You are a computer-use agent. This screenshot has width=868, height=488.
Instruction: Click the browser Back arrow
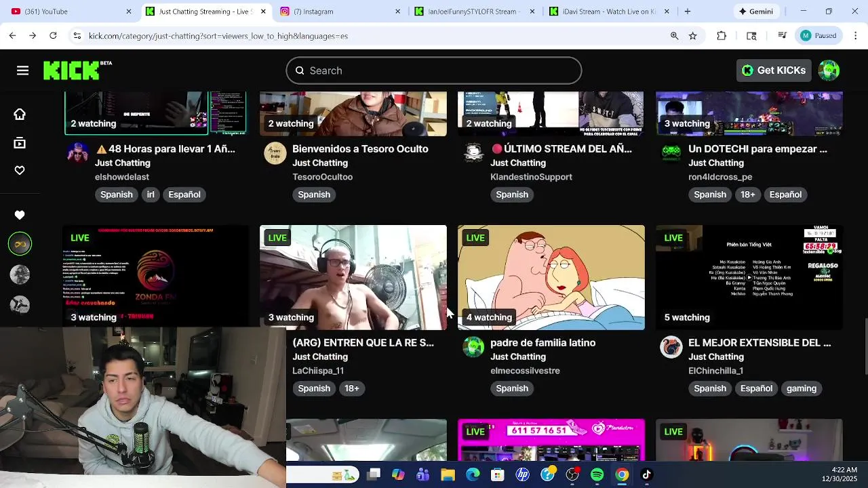(13, 35)
